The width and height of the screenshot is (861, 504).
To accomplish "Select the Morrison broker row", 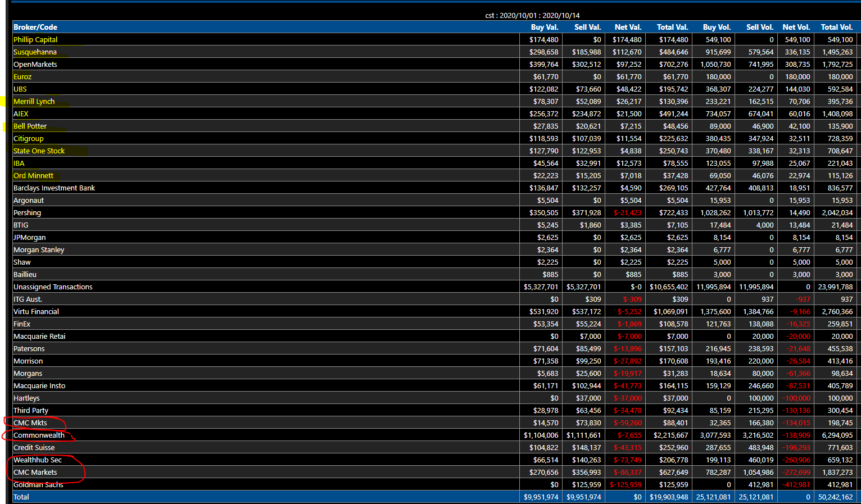I will [x=436, y=361].
